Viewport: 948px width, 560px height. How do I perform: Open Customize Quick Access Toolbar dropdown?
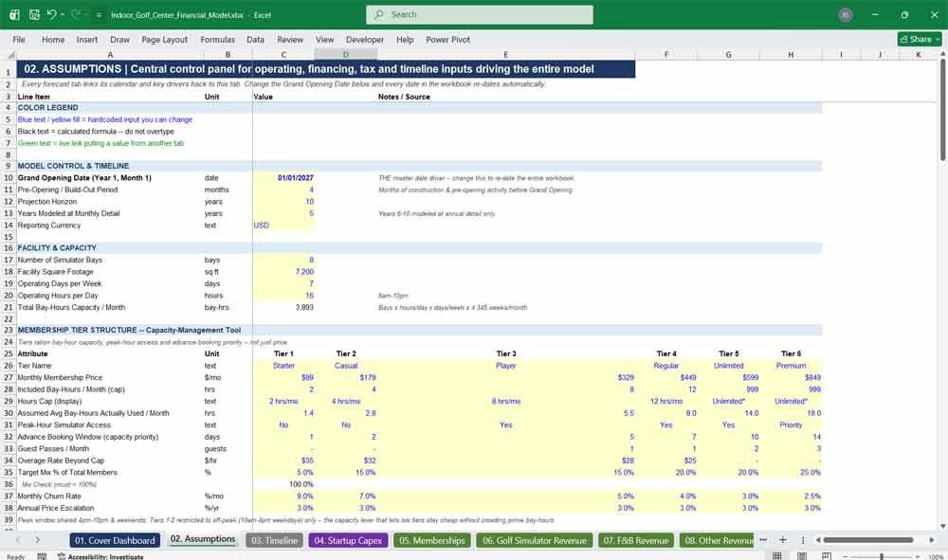click(x=99, y=14)
